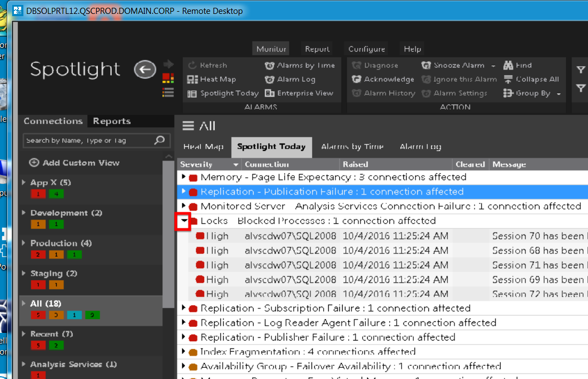This screenshot has width=588, height=379.
Task: Open the Report menu
Action: 317,49
